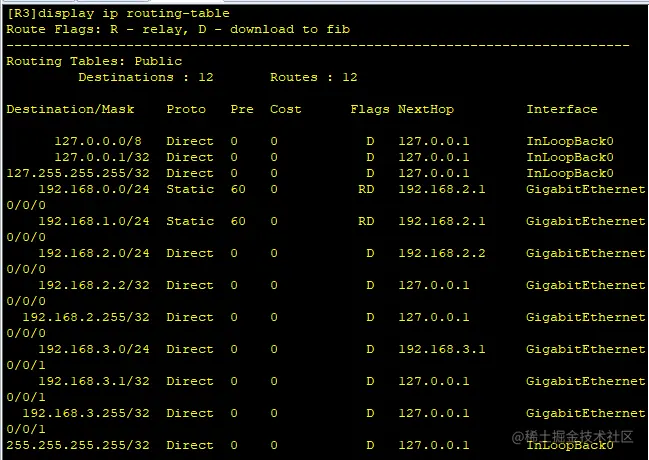The width and height of the screenshot is (649, 460).
Task: Click 'InLoopBack0' in the 127.0.0.0/8 row
Action: 570,141
